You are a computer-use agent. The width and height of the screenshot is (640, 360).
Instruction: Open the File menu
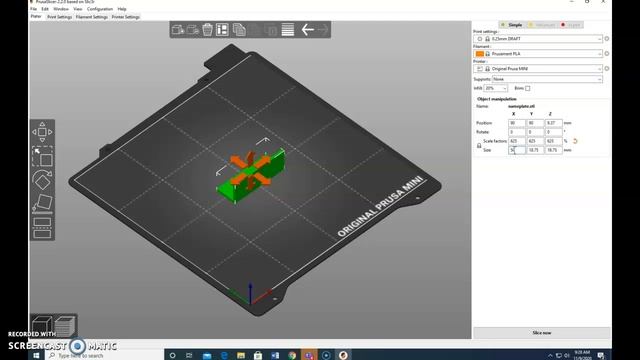(33, 9)
